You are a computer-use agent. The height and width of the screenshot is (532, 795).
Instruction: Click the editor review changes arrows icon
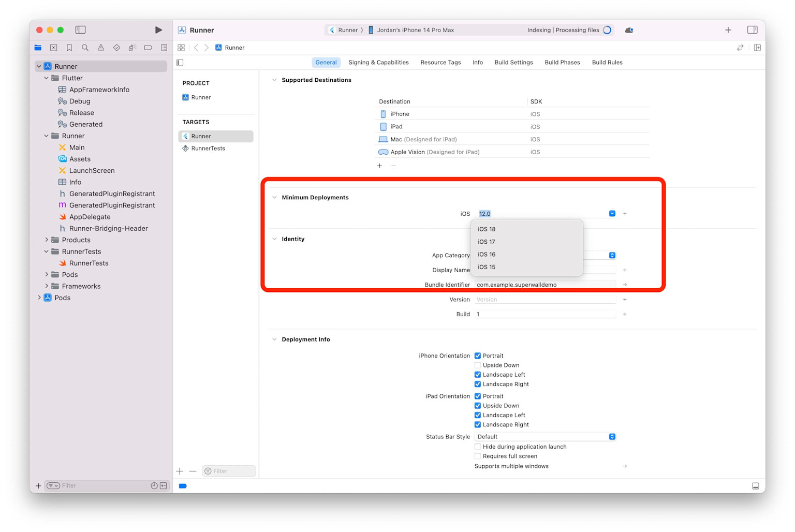741,48
